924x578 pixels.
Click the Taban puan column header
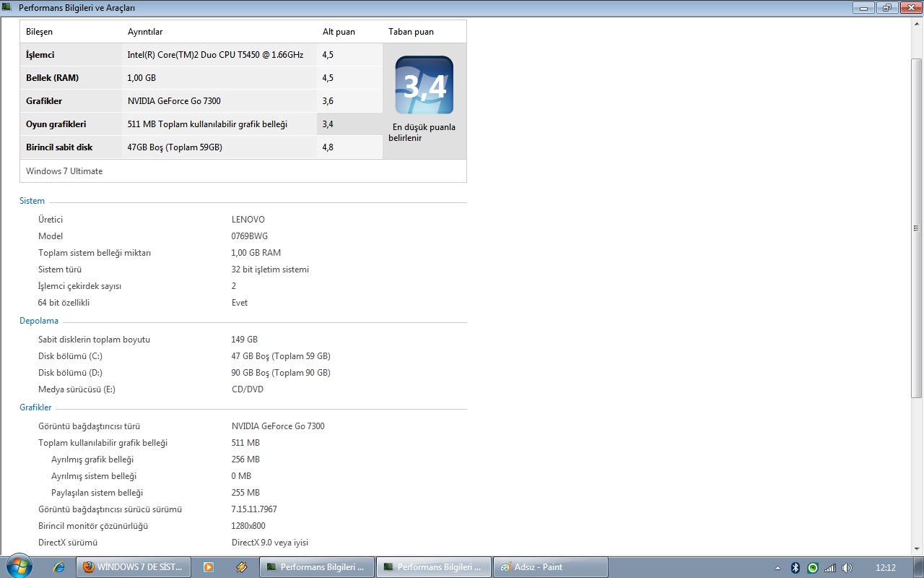pos(411,32)
